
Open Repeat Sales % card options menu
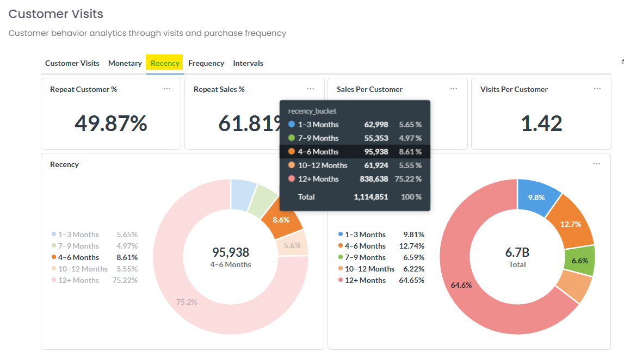pos(311,89)
